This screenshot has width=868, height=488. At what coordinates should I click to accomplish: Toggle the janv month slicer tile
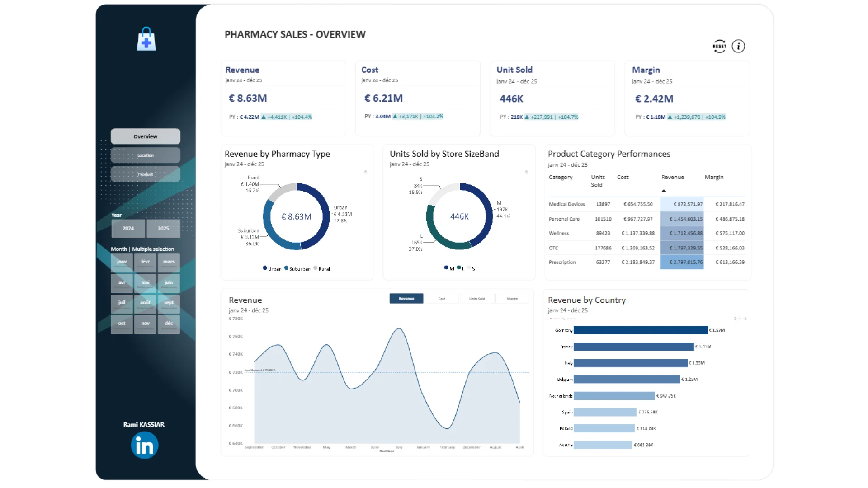(122, 262)
